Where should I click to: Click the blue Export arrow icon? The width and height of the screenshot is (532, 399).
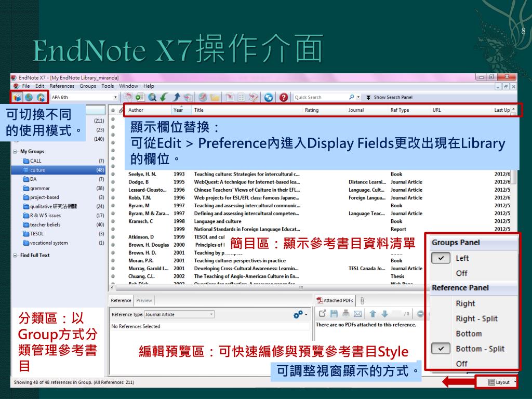click(x=176, y=97)
